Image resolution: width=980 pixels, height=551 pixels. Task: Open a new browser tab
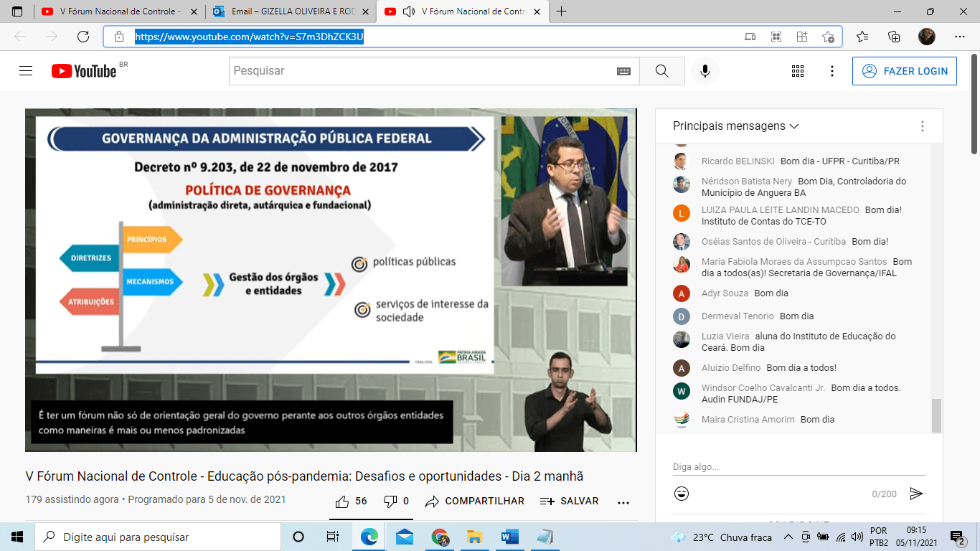tap(561, 11)
